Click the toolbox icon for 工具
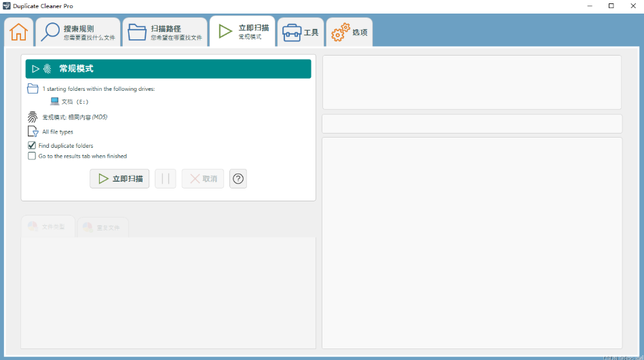Viewport: 644px width, 360px height. (292, 33)
